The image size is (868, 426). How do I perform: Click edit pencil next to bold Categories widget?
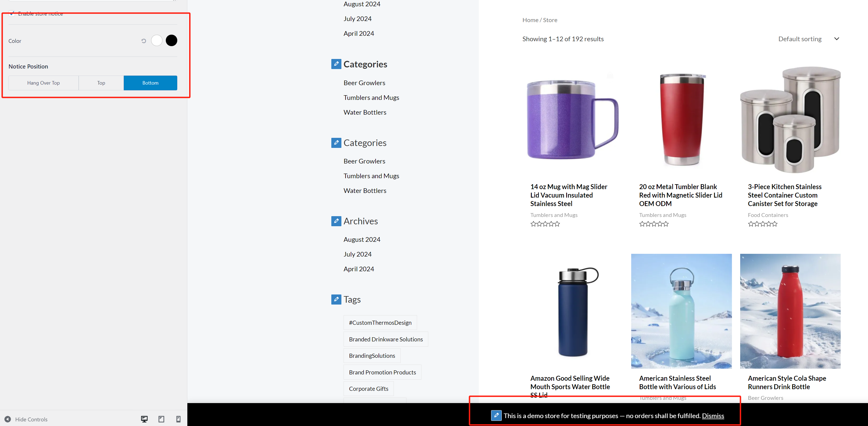pos(336,64)
